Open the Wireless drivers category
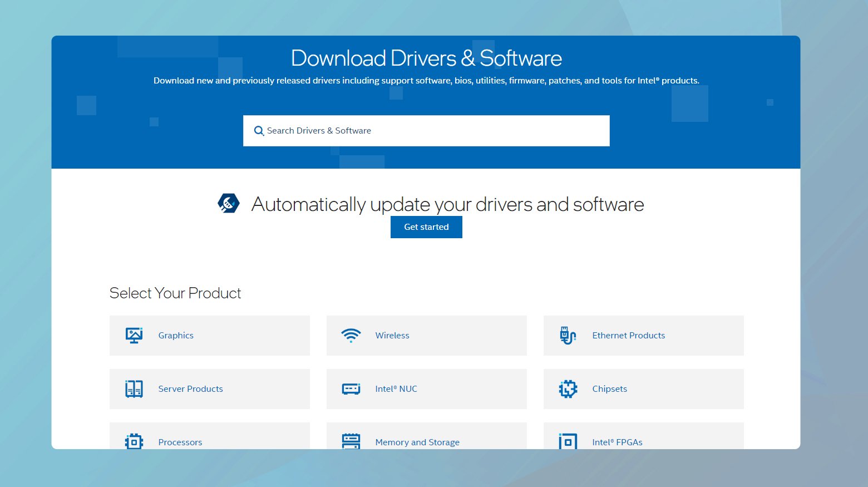The width and height of the screenshot is (868, 487). pos(392,335)
